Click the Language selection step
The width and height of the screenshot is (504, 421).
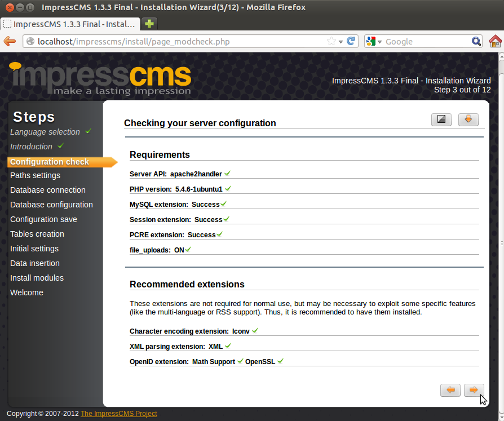point(45,132)
